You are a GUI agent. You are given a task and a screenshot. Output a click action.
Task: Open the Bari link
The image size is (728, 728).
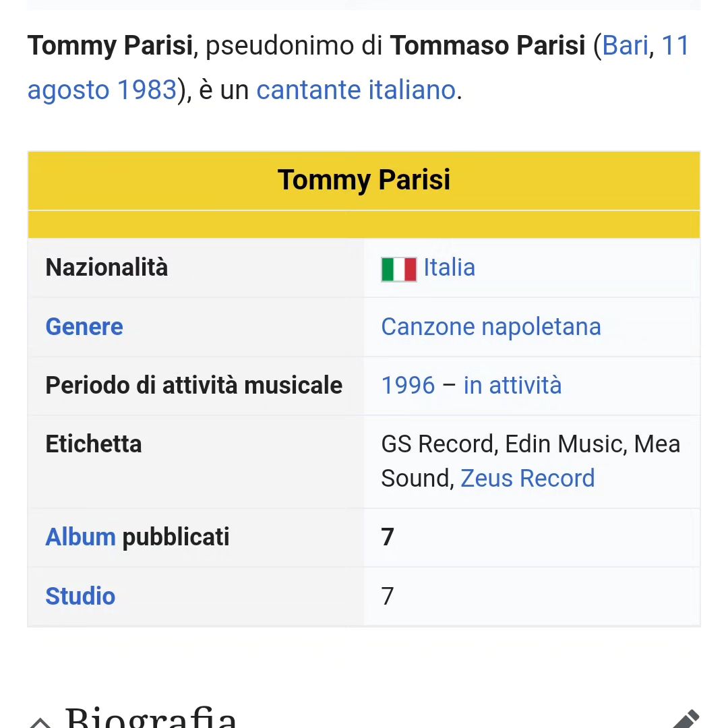(625, 46)
